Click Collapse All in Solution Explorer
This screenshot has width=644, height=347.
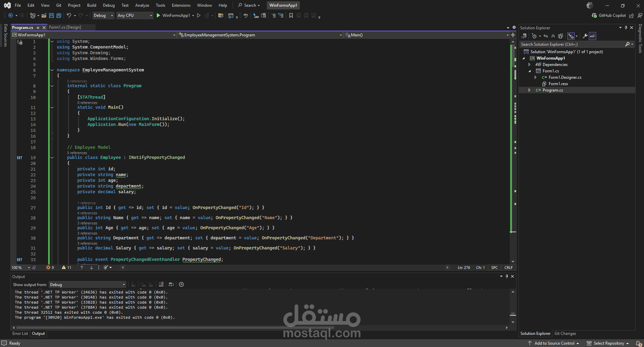click(x=553, y=36)
